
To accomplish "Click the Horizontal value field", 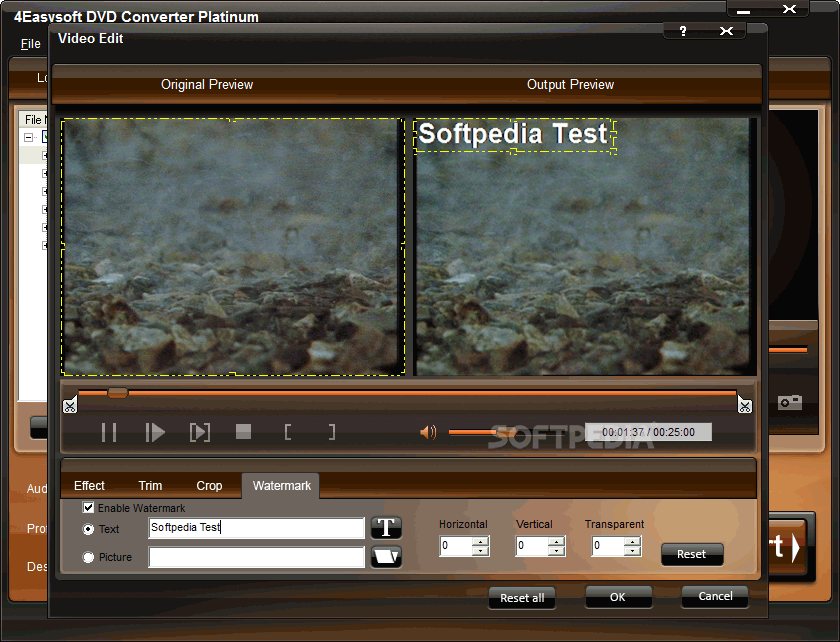I will point(456,546).
